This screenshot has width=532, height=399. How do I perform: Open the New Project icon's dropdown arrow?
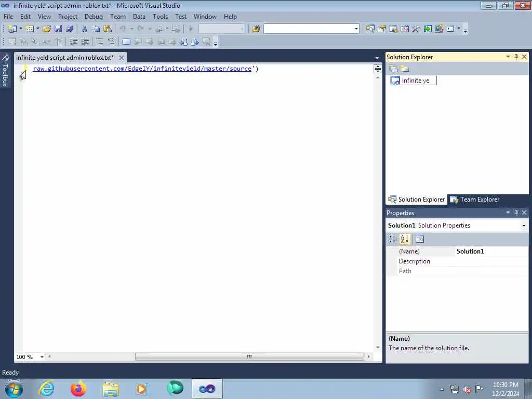point(21,29)
